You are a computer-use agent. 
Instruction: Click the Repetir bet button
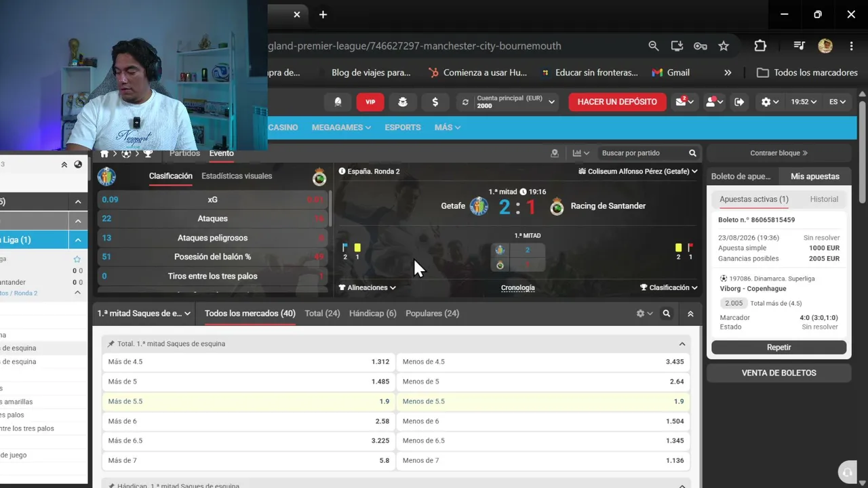pos(778,348)
